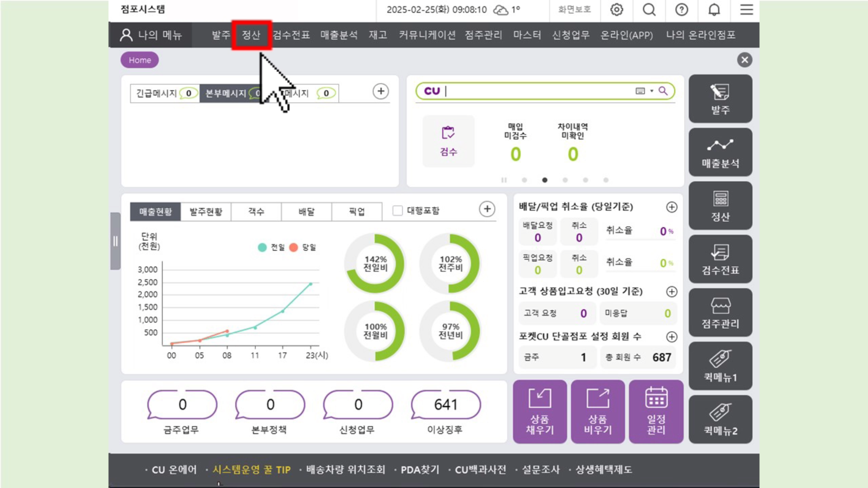
Task: Click the 시스템운영 꿀 TIP link
Action: (251, 470)
